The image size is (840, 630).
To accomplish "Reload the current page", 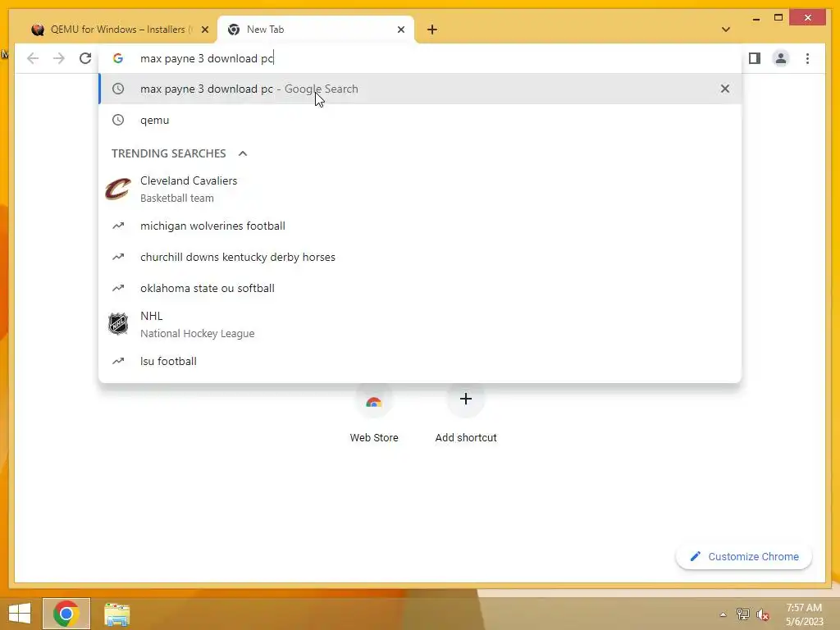I will click(85, 58).
